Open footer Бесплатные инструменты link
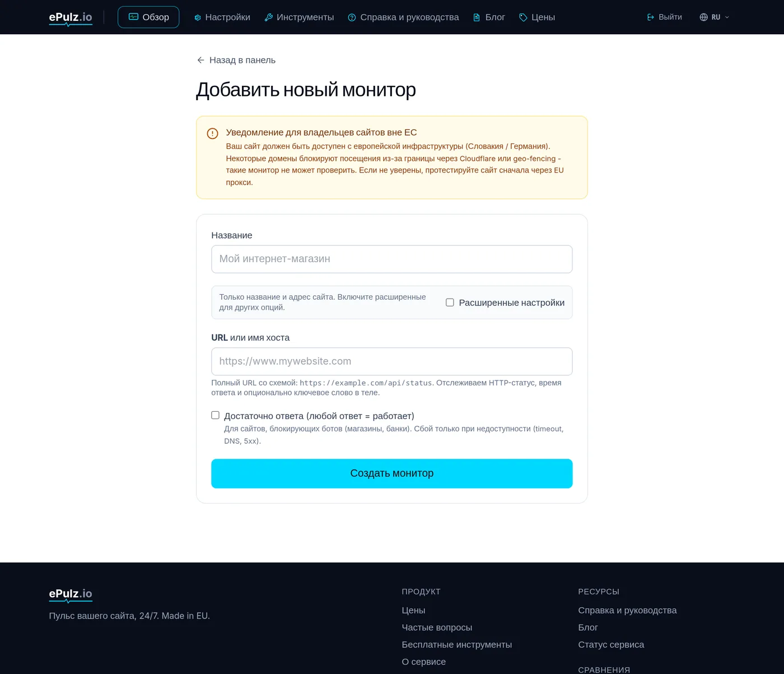This screenshot has height=674, width=784. point(456,644)
